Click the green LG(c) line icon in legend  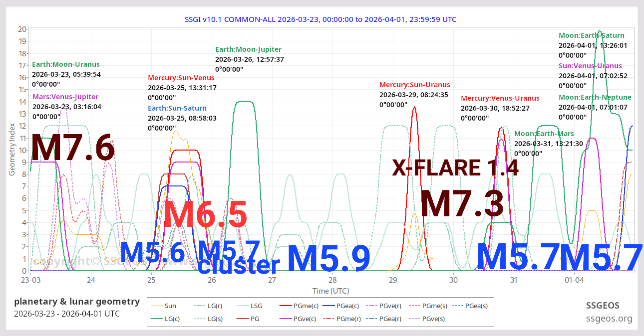(x=156, y=318)
